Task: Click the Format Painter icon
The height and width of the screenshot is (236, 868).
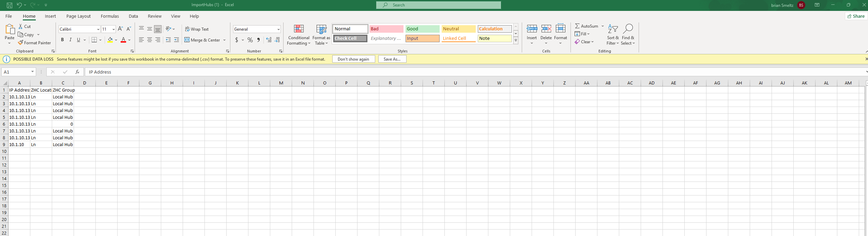Action: click(x=20, y=43)
